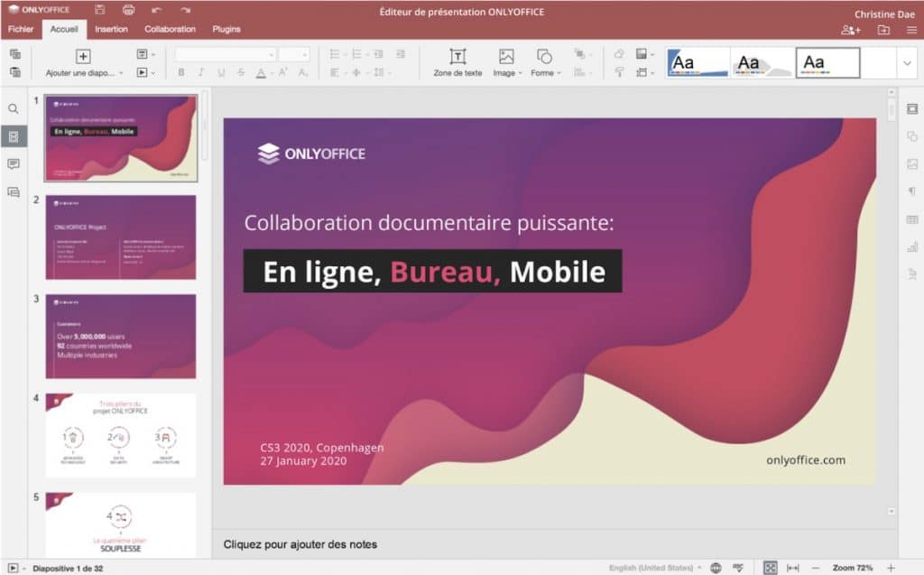Select slide 4 thumbnail Trois piliers
This screenshot has width=924, height=575.
(x=121, y=435)
